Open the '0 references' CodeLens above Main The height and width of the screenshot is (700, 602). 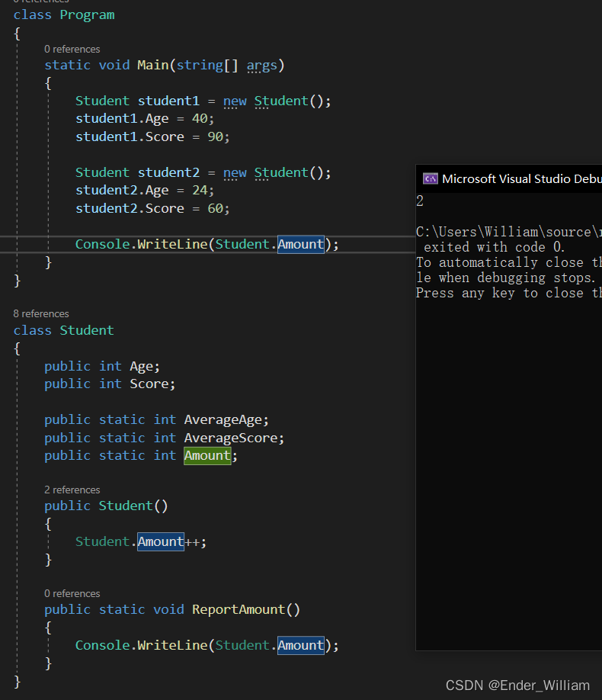coord(72,49)
